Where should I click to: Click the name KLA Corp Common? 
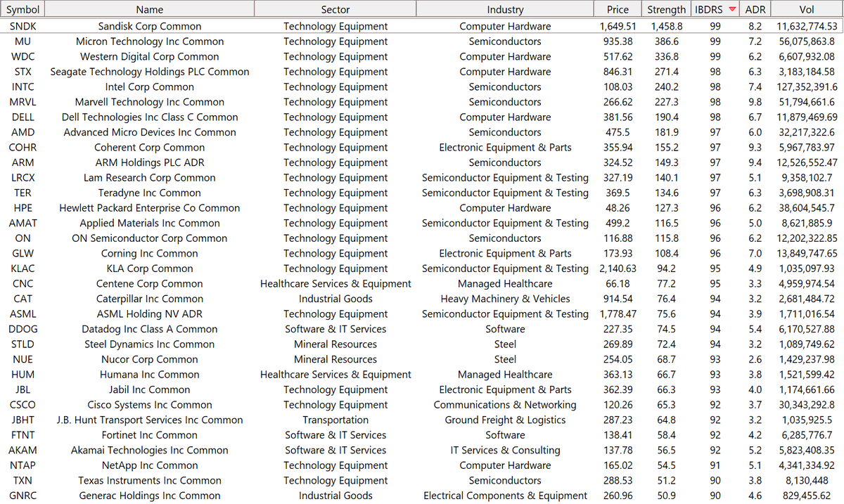(150, 269)
